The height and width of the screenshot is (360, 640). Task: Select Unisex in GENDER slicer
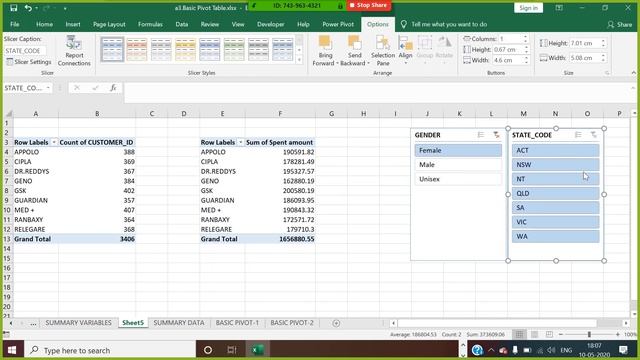(458, 179)
